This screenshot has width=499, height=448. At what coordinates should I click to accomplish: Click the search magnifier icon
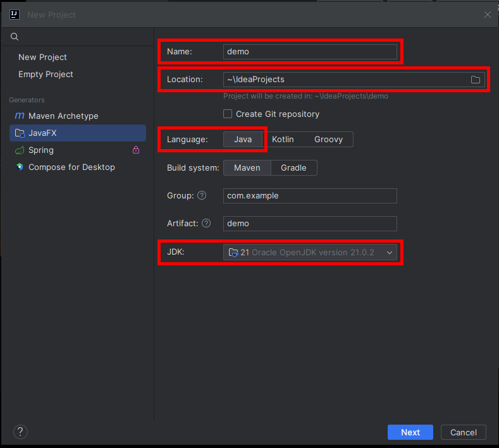pos(15,37)
